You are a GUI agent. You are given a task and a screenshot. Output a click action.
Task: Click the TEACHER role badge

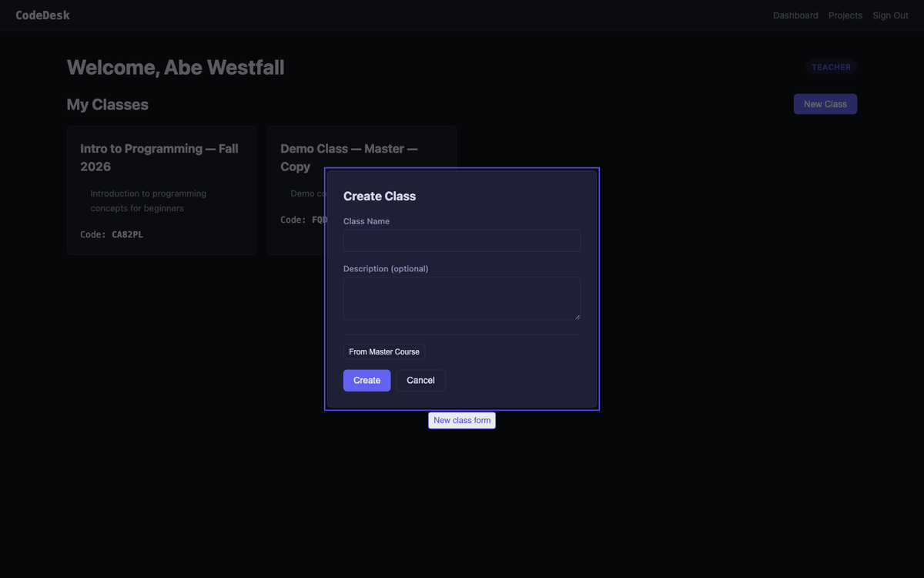click(831, 67)
